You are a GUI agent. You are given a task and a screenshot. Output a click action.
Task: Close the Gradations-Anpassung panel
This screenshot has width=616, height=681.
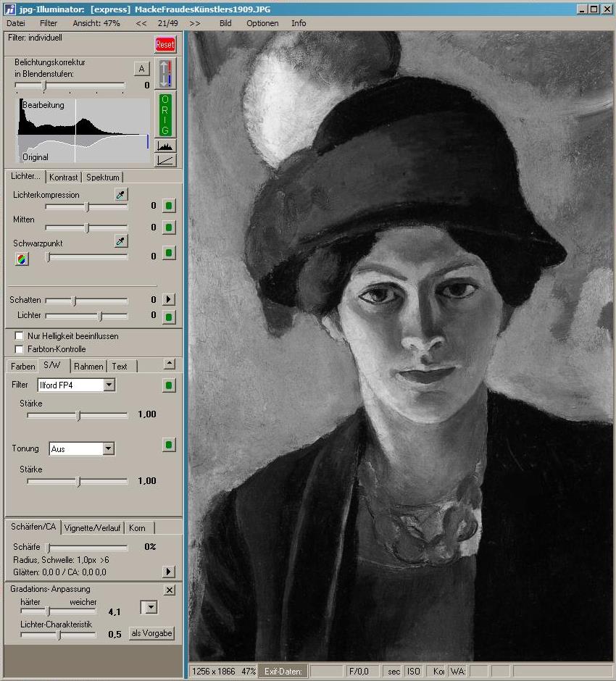coord(169,590)
